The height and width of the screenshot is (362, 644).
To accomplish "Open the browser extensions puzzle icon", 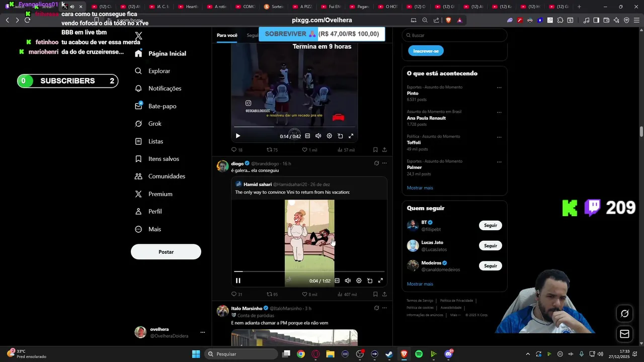I will coord(560,20).
